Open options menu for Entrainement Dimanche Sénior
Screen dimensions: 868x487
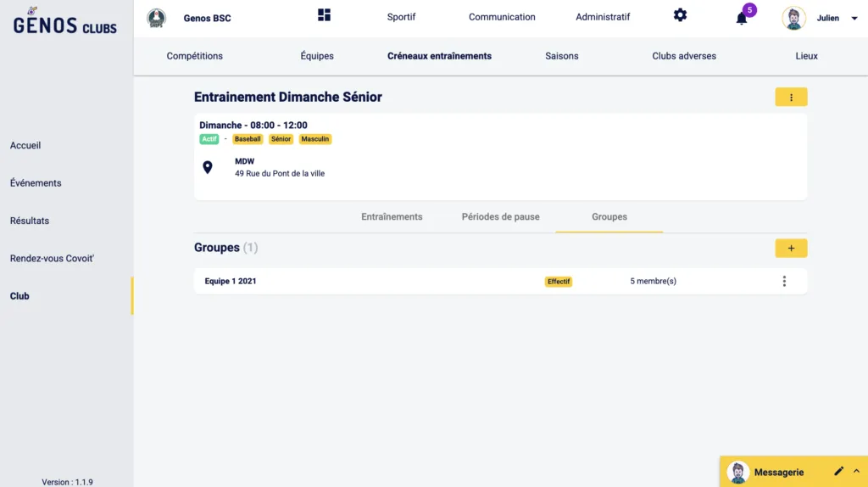791,97
